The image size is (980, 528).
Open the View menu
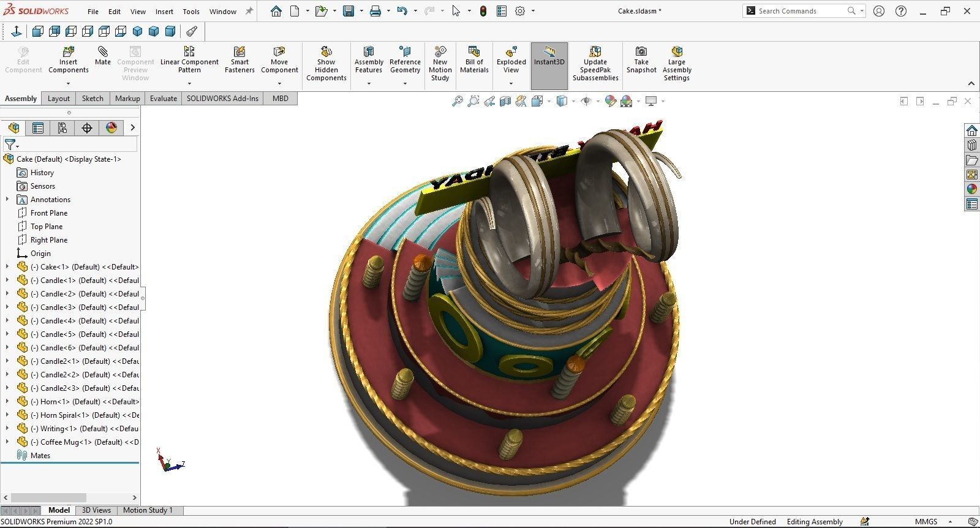coord(138,11)
